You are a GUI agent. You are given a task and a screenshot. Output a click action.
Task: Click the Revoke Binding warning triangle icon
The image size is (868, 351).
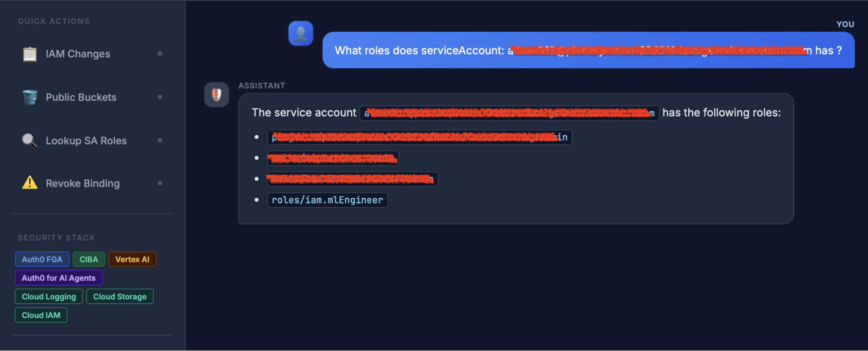click(29, 183)
